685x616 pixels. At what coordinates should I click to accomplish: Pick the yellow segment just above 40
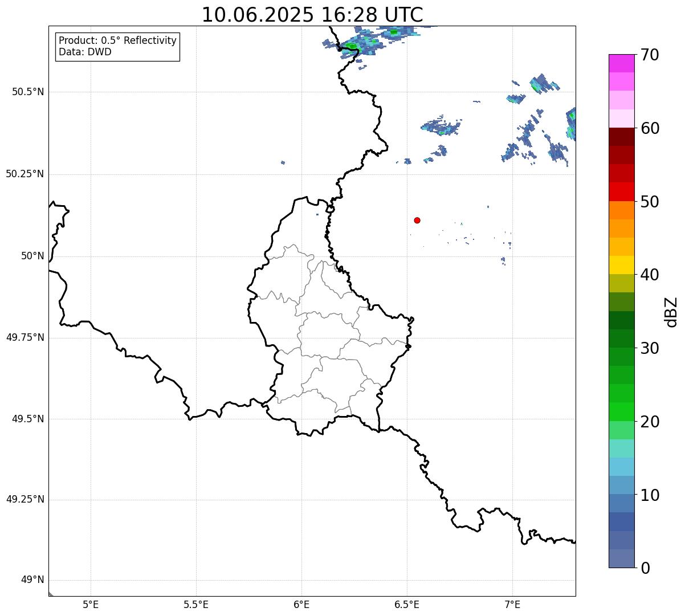point(621,265)
